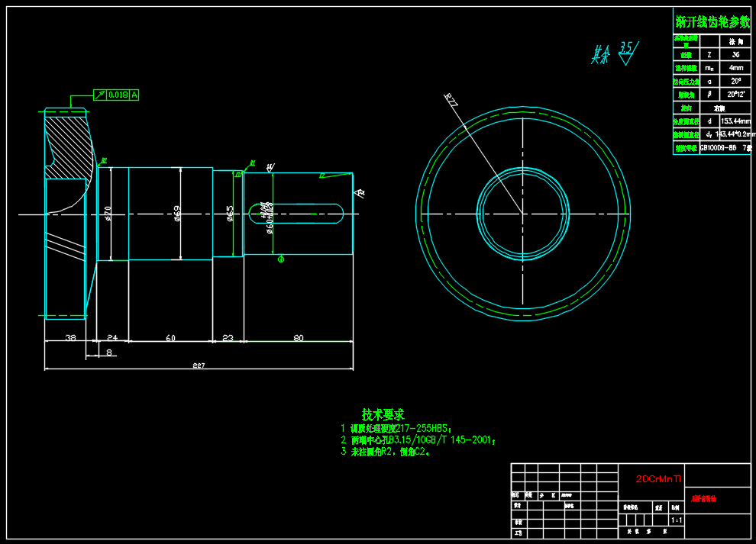The width and height of the screenshot is (756, 544).
Task: Select the 技术要求 heading text
Action: 383,414
